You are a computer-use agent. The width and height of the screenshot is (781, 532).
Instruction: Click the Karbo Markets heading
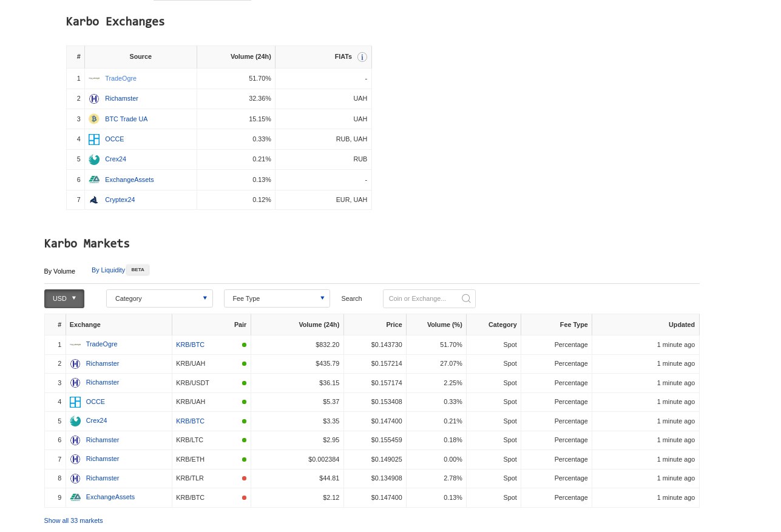[87, 244]
